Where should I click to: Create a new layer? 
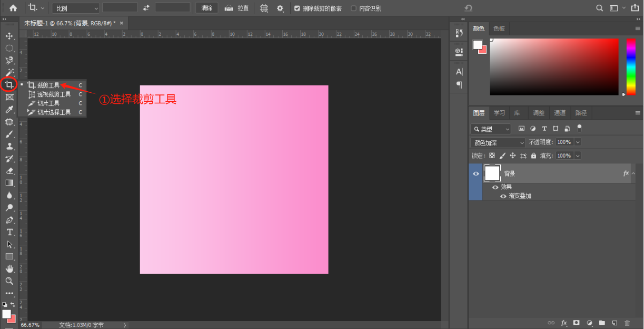coord(614,323)
